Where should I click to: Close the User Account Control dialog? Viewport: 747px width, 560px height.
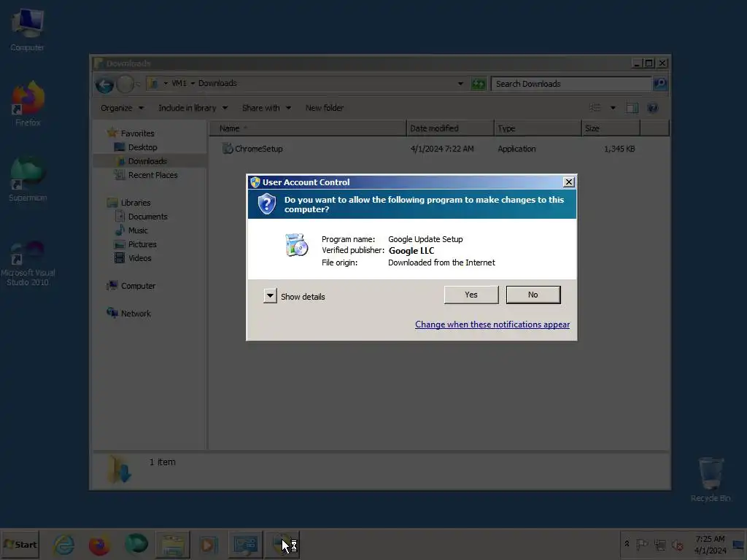click(569, 182)
